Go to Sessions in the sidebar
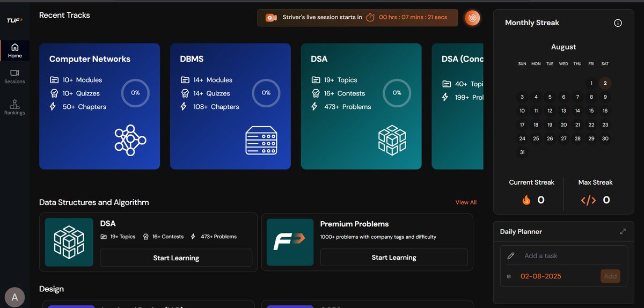The height and width of the screenshot is (308, 644). [15, 76]
